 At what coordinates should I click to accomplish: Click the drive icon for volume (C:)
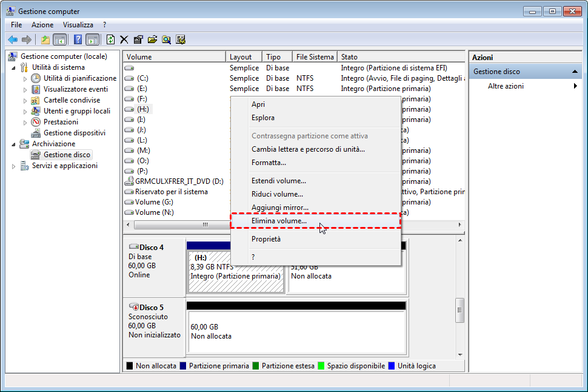pyautogui.click(x=129, y=78)
